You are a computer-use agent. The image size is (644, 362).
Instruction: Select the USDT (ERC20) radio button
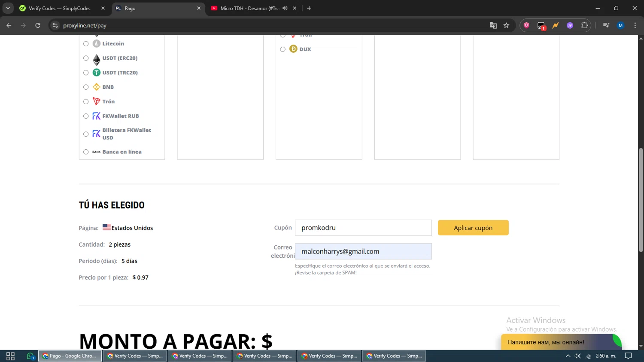86,58
